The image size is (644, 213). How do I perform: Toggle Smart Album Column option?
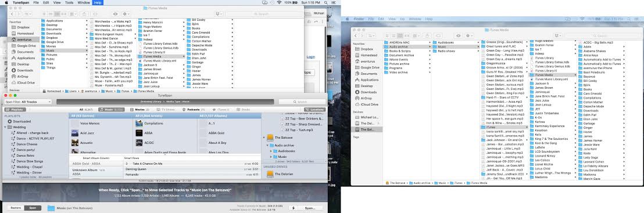96,158
